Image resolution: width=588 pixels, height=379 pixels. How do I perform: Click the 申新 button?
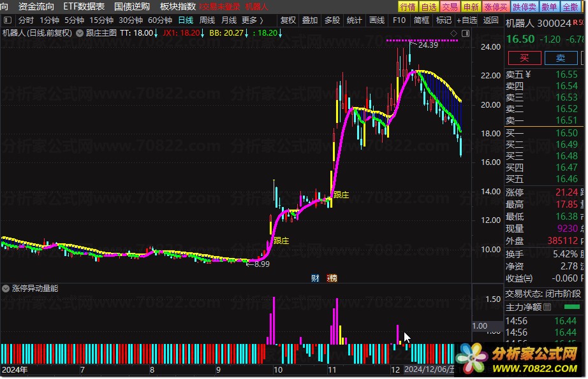(x=471, y=7)
